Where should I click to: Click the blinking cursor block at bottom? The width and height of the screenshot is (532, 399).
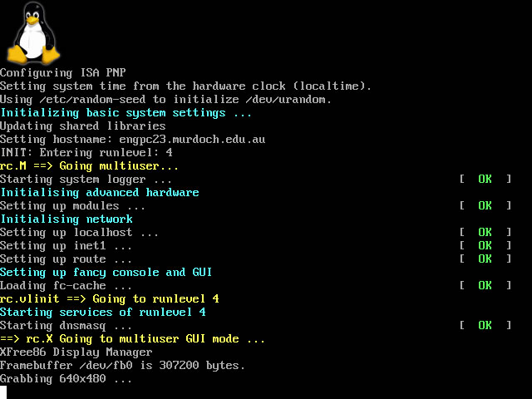(3, 392)
